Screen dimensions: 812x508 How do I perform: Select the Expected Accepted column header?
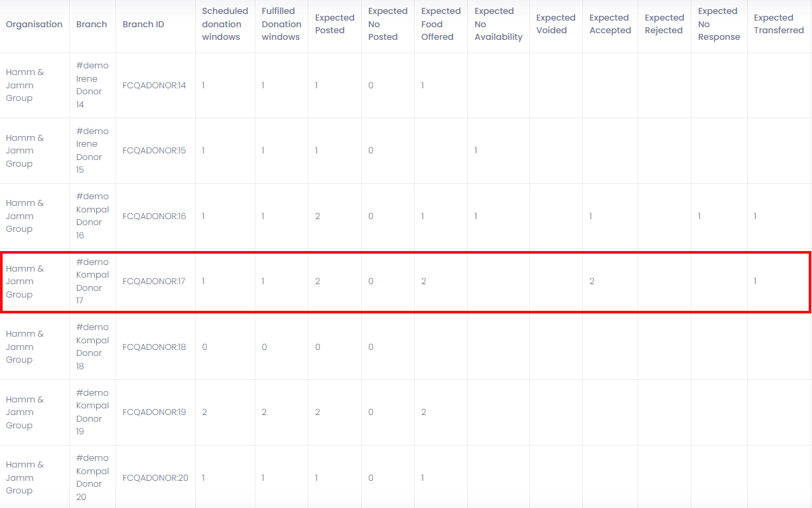610,25
